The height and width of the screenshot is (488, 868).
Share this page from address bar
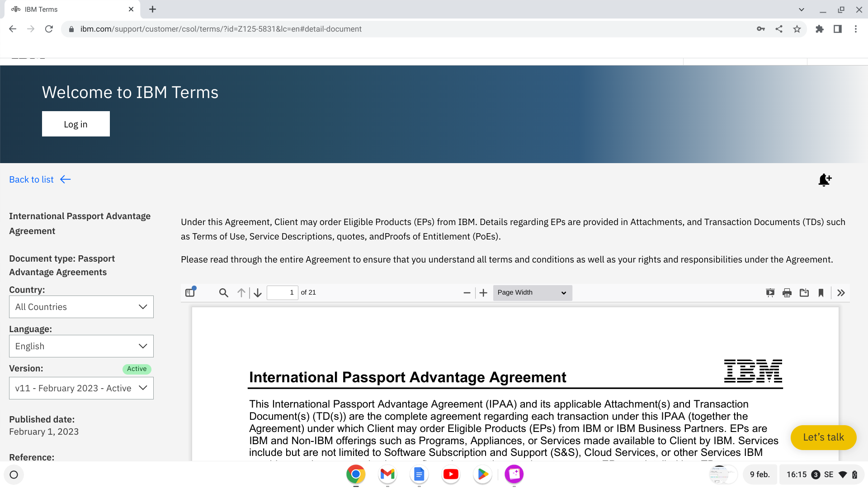click(779, 29)
